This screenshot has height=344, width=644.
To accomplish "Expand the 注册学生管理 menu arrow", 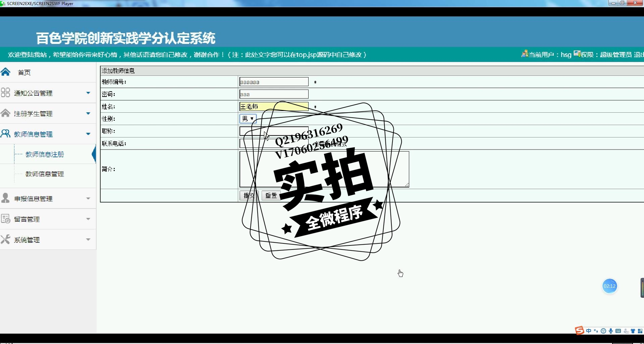I will point(88,113).
